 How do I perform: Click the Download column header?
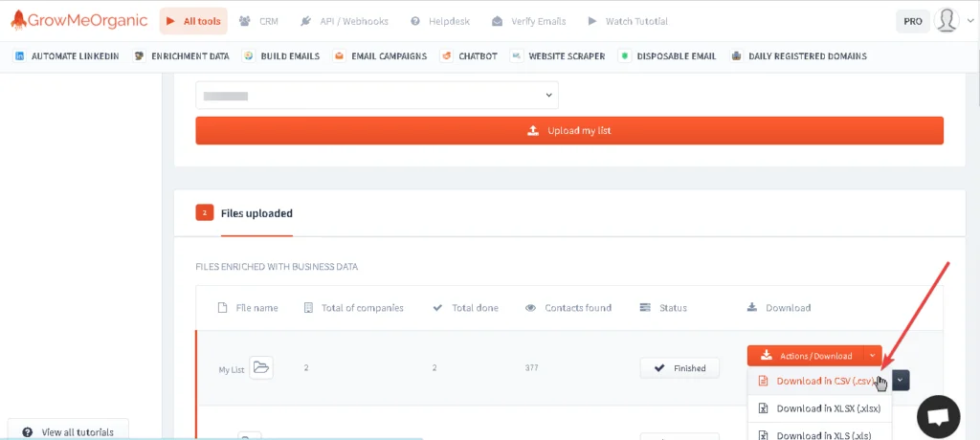(779, 307)
